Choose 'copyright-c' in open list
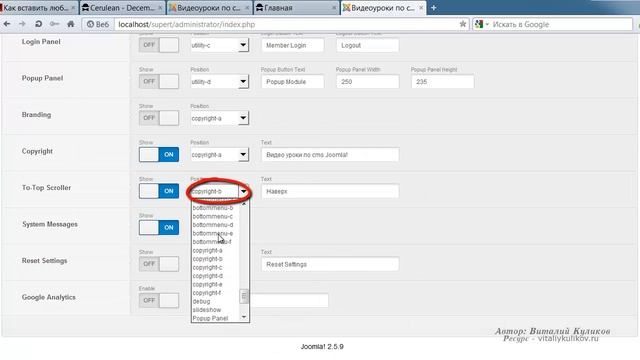The width and height of the screenshot is (640, 360). [x=207, y=267]
